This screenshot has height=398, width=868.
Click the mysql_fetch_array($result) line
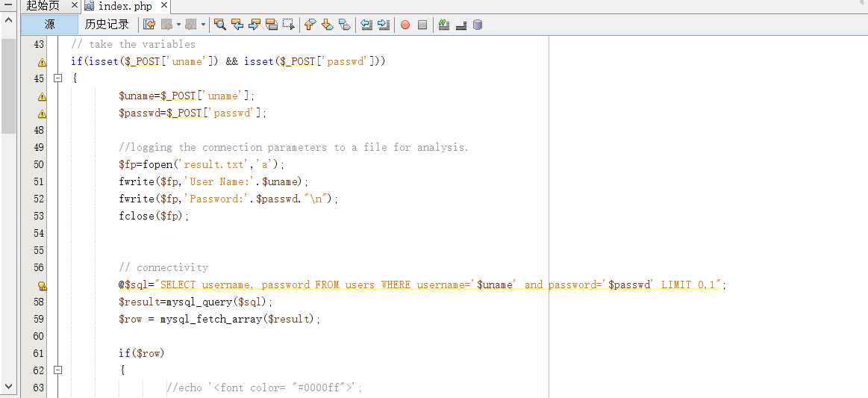tap(219, 319)
